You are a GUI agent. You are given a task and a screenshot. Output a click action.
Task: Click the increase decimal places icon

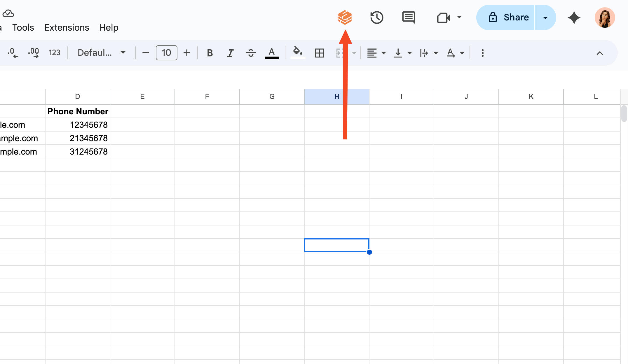[x=34, y=53]
